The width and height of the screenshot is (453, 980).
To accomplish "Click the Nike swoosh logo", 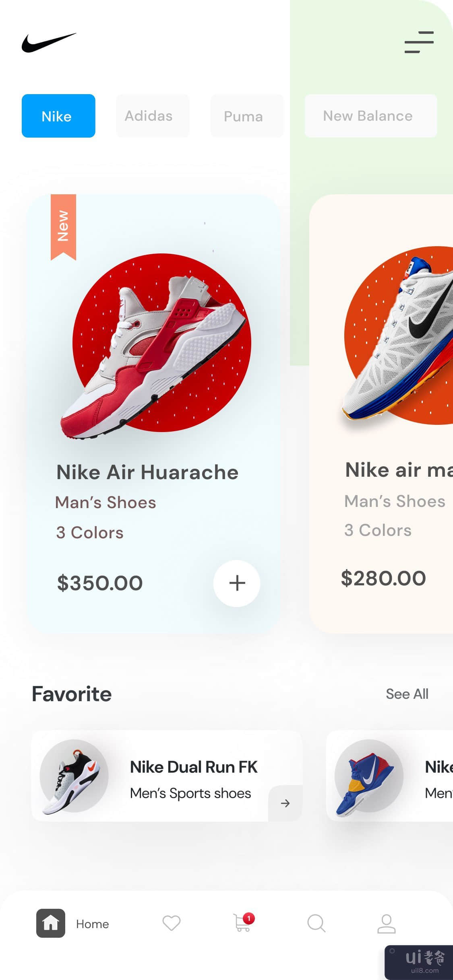I will pyautogui.click(x=49, y=43).
